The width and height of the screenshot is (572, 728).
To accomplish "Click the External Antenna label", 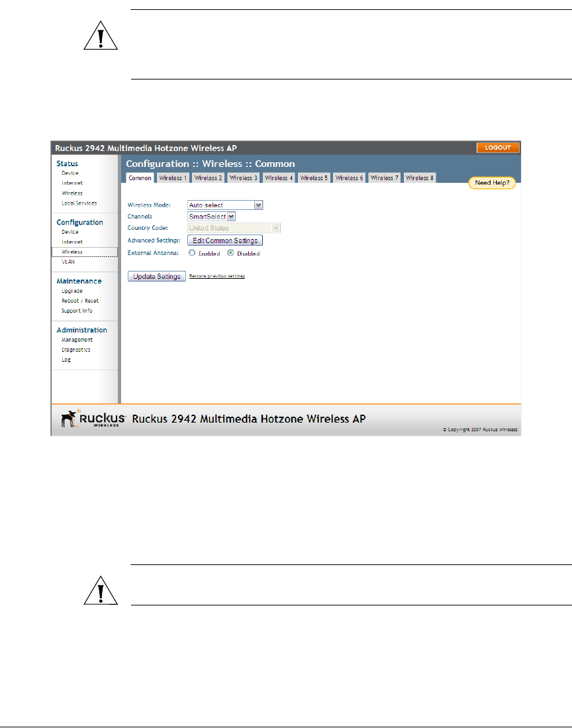I will 153,253.
